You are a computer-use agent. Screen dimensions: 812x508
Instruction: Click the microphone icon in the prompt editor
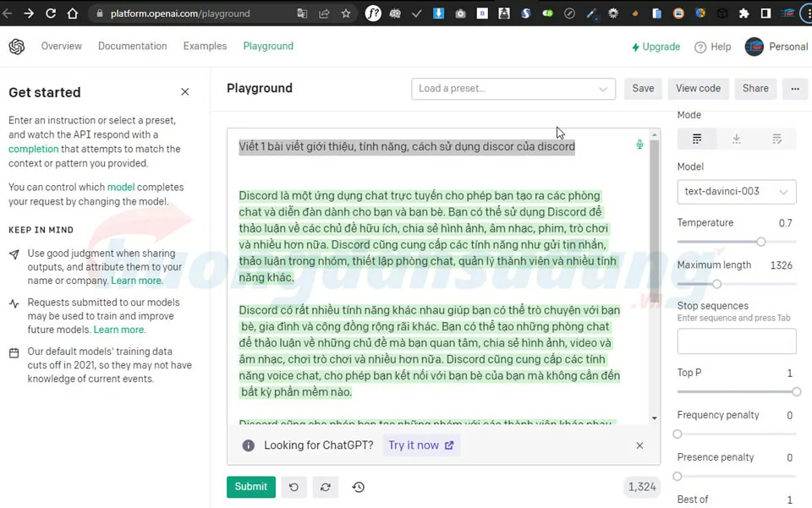639,145
